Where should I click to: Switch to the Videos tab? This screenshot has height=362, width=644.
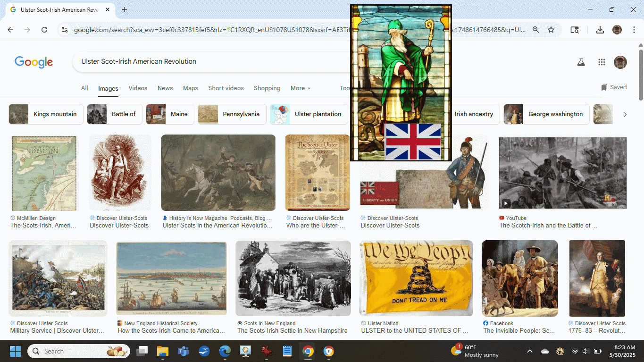click(138, 88)
